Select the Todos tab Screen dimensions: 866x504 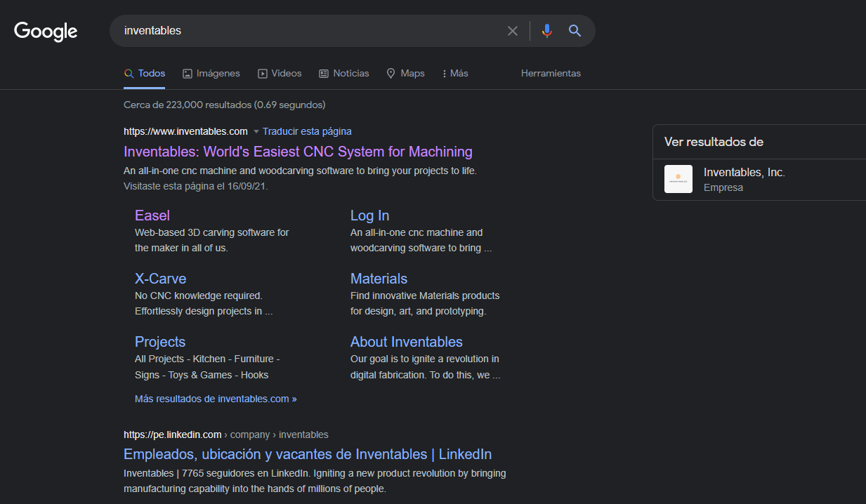click(x=145, y=73)
